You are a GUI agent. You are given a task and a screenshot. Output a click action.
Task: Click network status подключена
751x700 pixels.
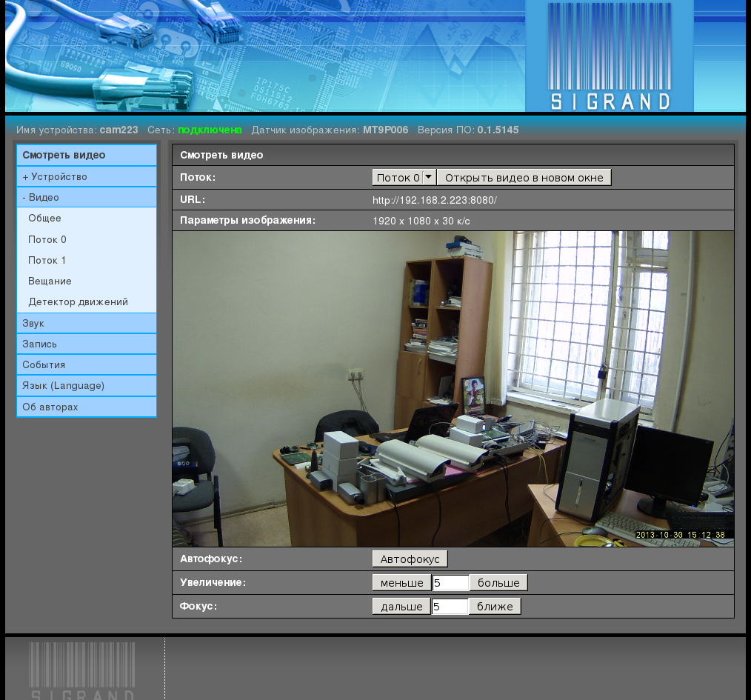(x=210, y=130)
